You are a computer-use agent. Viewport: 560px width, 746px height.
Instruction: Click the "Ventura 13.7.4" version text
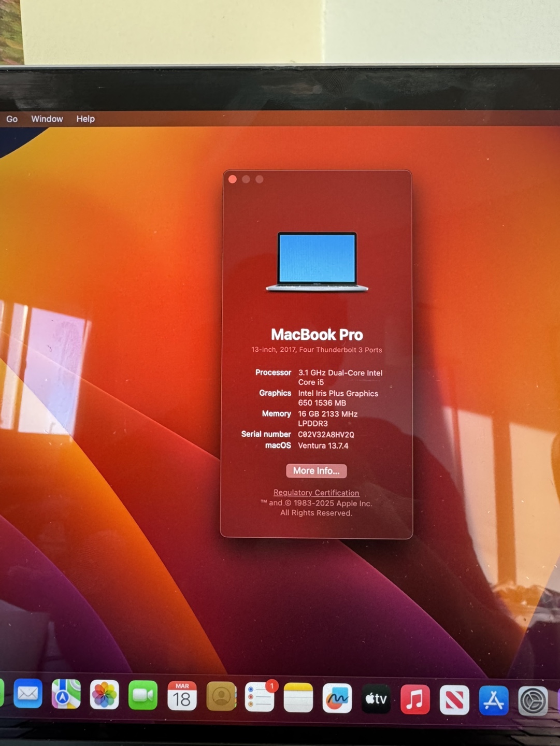(323, 446)
